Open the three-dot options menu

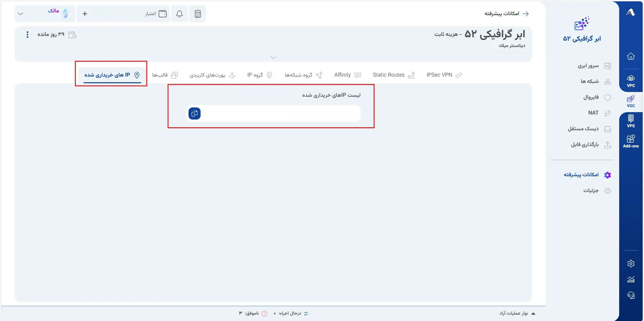tap(28, 35)
